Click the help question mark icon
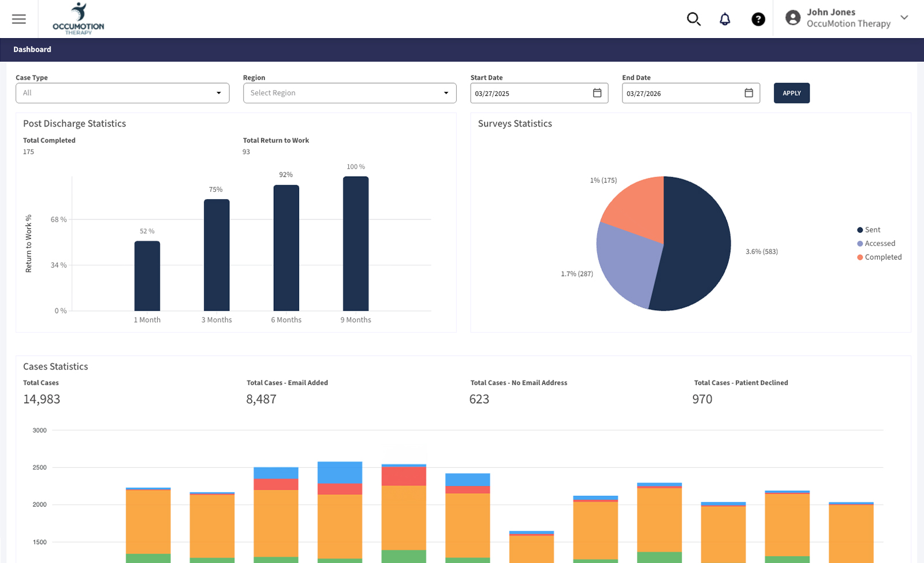The height and width of the screenshot is (563, 924). (x=758, y=19)
